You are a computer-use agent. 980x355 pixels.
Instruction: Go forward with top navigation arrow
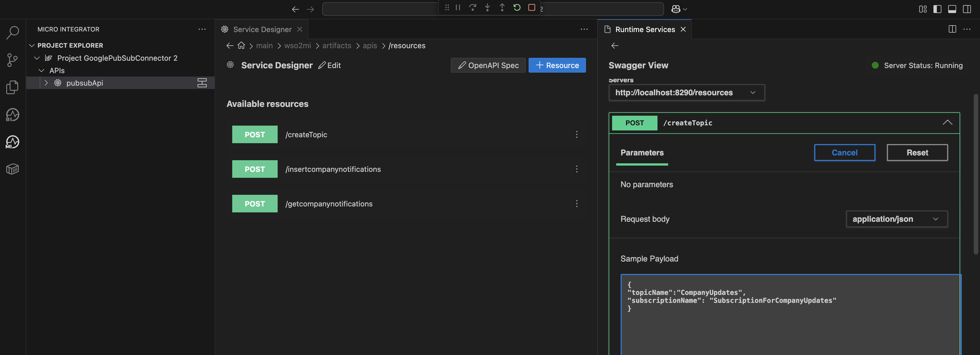[x=310, y=9]
